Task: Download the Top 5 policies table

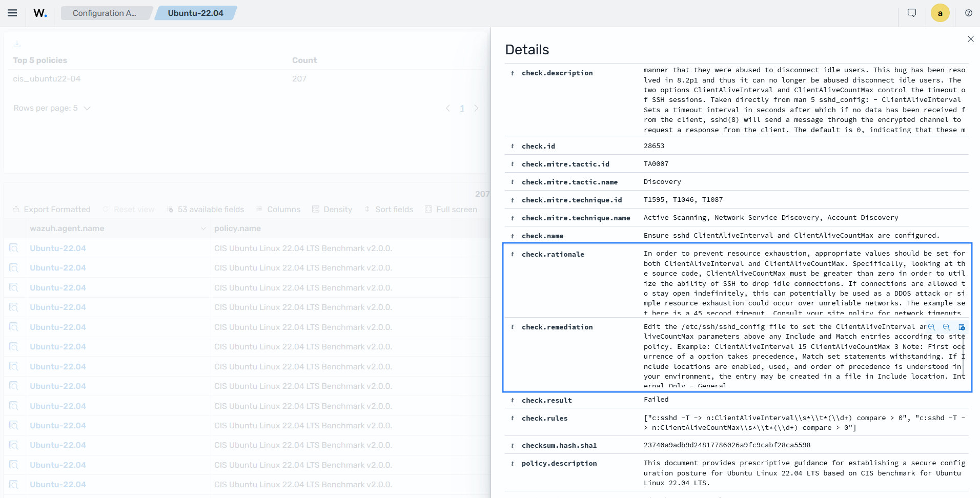Action: (17, 44)
